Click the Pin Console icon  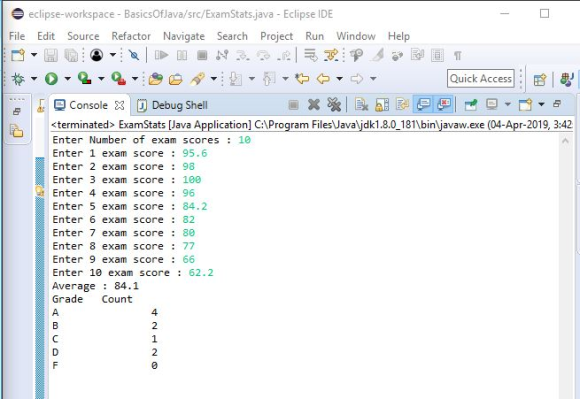[471, 105]
